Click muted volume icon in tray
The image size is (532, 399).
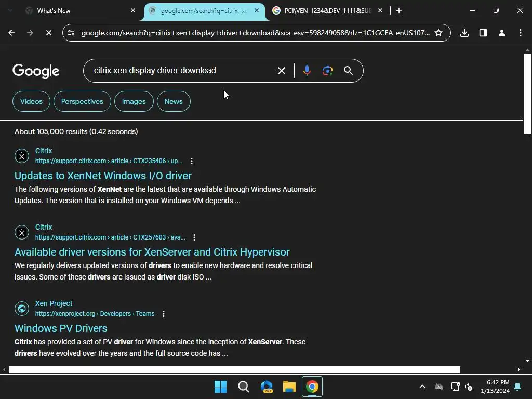pyautogui.click(x=469, y=387)
